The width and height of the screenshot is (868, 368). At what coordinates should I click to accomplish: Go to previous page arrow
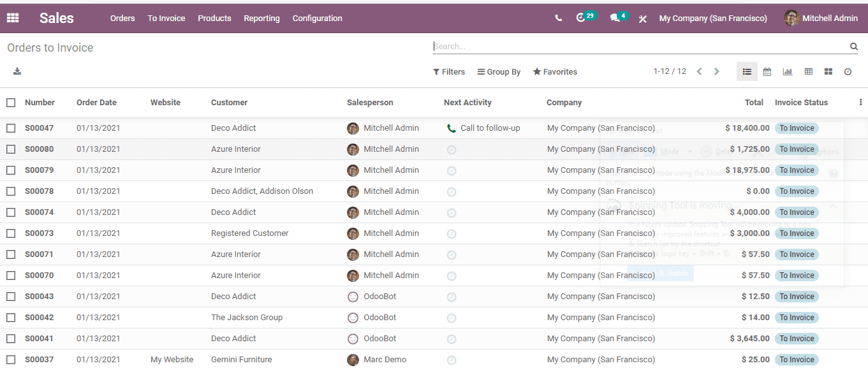point(699,71)
